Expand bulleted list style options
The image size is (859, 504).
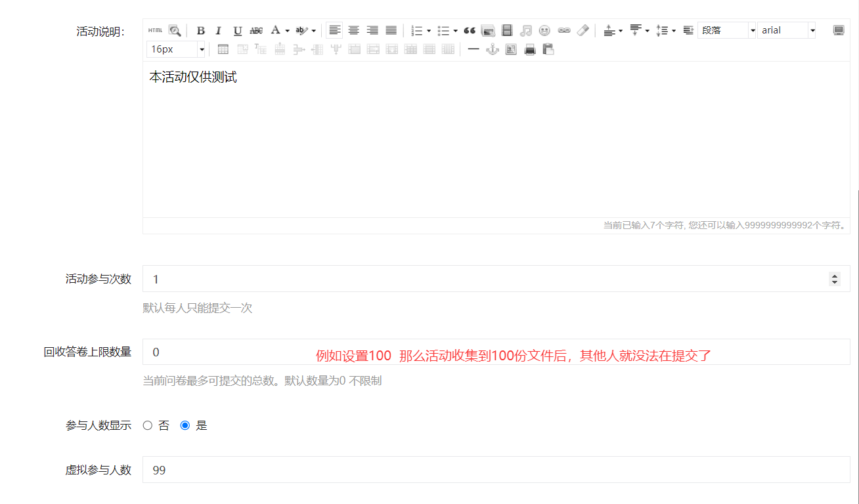(456, 31)
